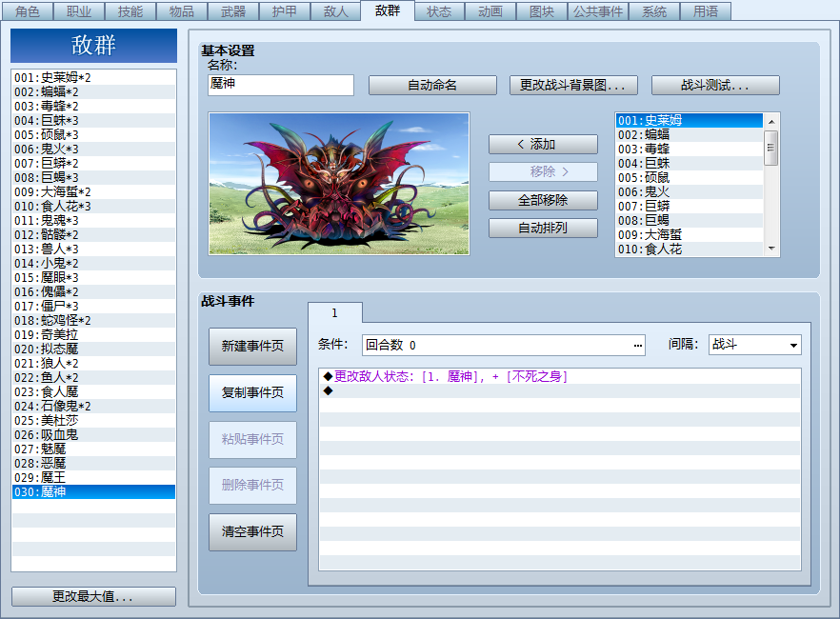Select troop 009:大海蜇*2
Image resolution: width=840 pixels, height=619 pixels.
93,191
